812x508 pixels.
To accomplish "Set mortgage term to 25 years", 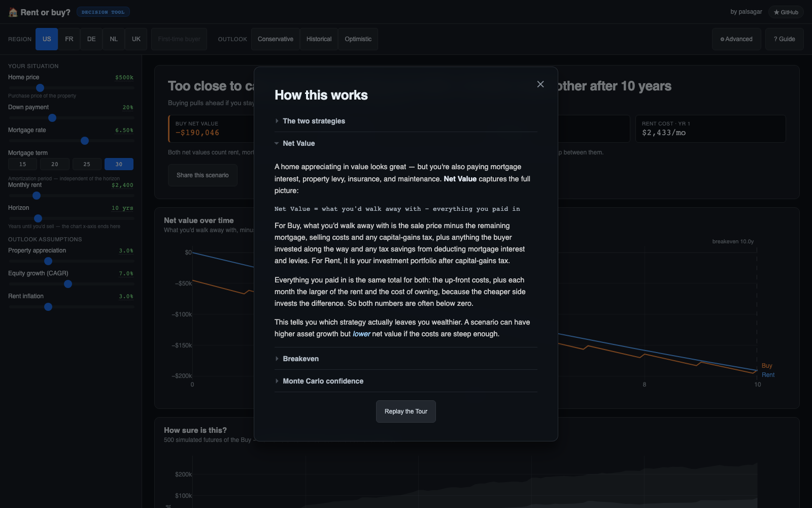I will [x=87, y=164].
